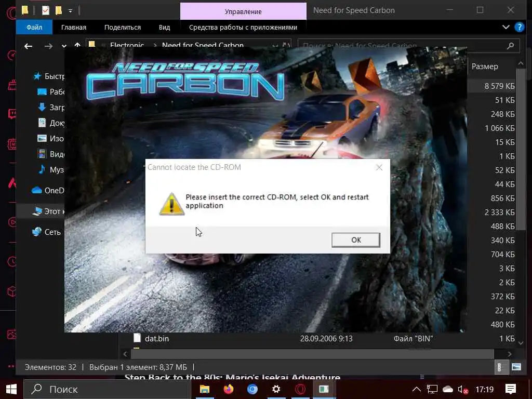Open Opera browser from the taskbar

pos(300,389)
